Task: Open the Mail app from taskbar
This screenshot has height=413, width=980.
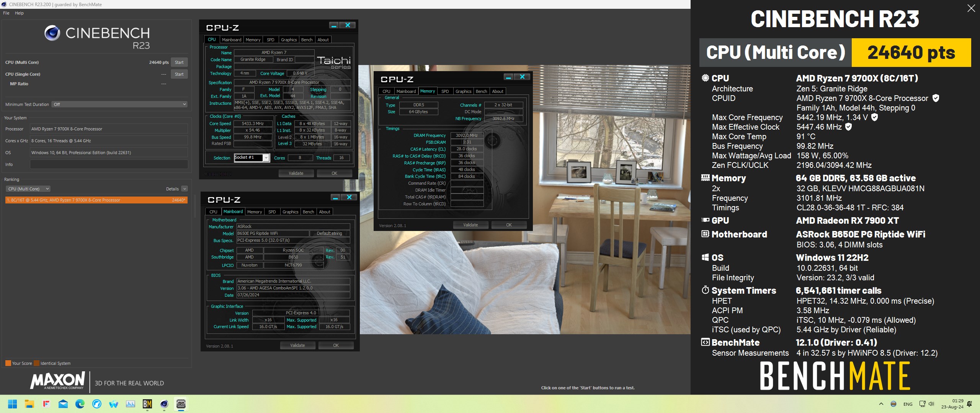Action: tap(63, 404)
